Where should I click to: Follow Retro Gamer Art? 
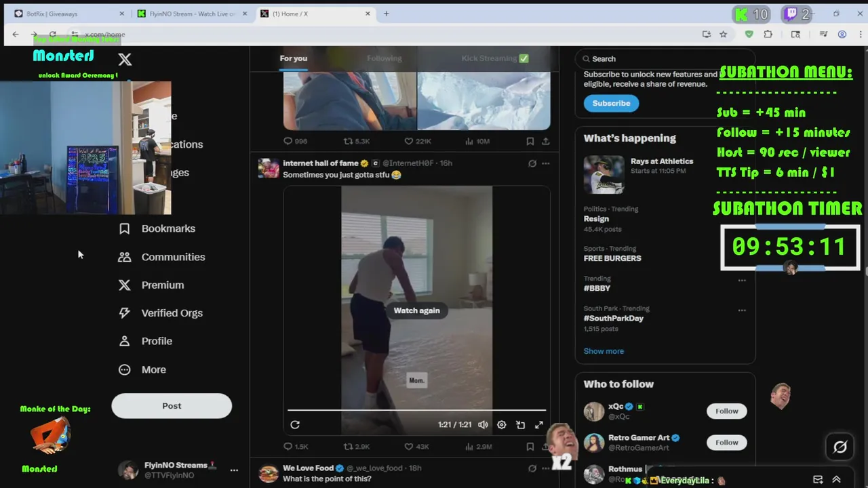click(x=726, y=443)
